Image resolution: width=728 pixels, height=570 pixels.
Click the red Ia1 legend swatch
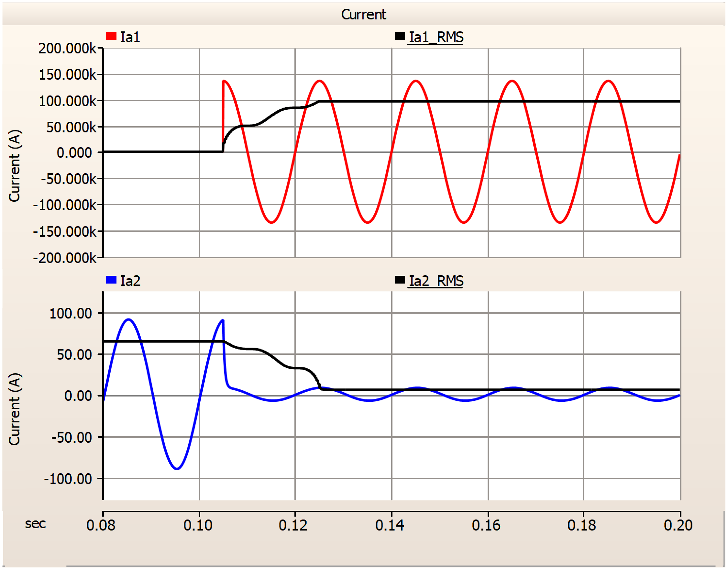111,36
